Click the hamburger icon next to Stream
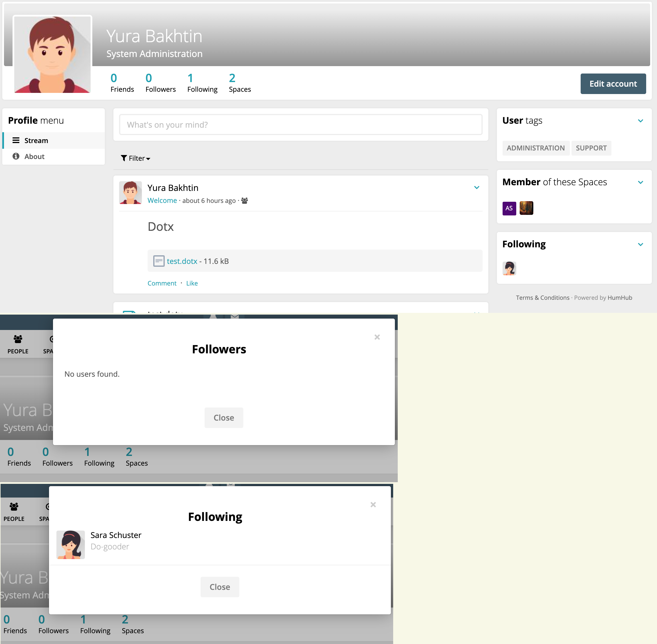The height and width of the screenshot is (644, 657). (x=16, y=140)
